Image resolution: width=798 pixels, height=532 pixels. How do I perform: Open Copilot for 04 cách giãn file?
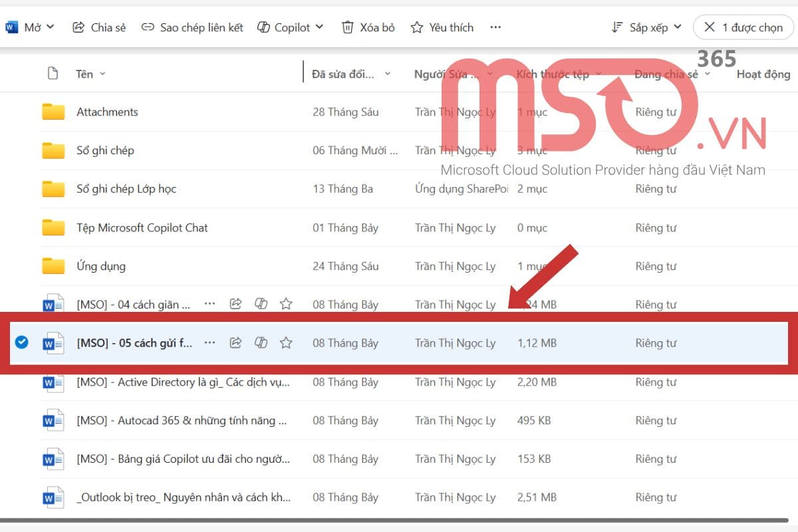tap(261, 304)
